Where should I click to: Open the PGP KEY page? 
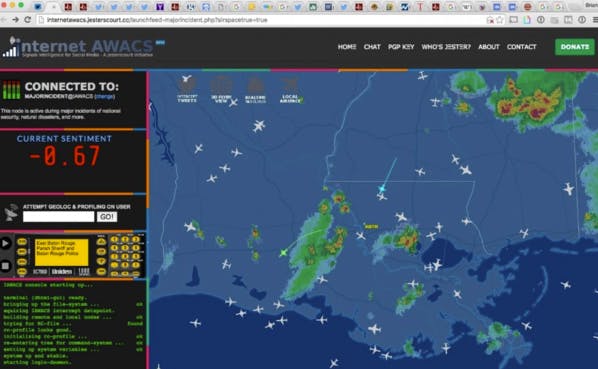coord(401,47)
